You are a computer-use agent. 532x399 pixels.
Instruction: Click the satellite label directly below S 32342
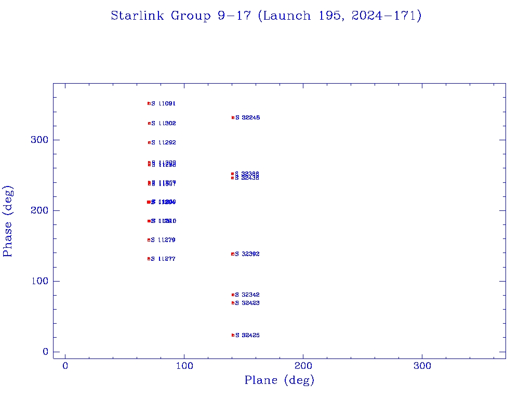click(247, 303)
